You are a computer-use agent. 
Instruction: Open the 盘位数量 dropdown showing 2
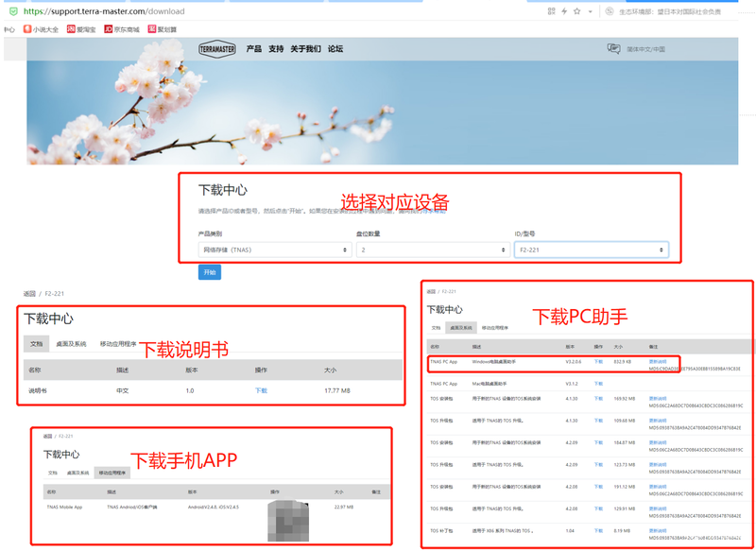[433, 250]
